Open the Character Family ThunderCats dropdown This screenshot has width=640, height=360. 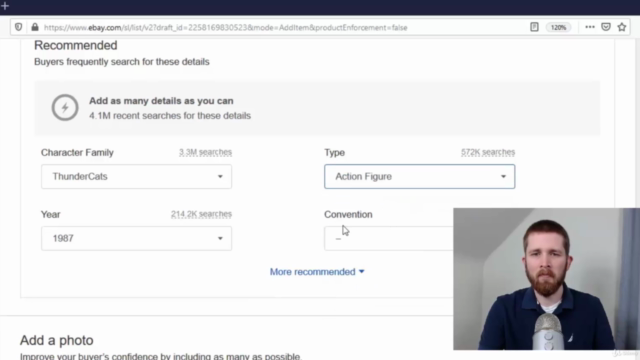(x=136, y=176)
